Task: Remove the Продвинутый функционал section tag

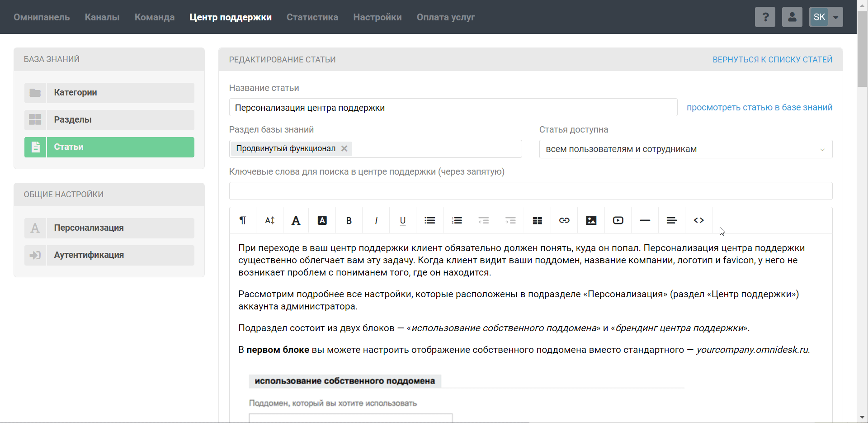Action: pos(344,148)
